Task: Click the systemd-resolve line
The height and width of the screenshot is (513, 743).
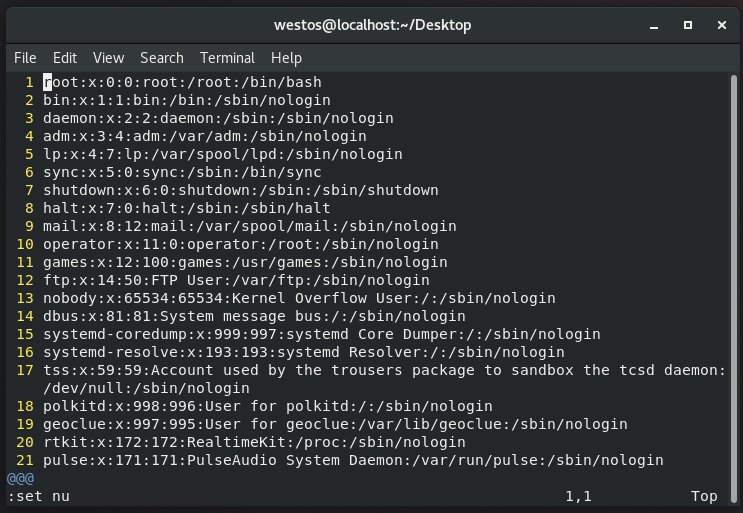Action: pos(304,352)
